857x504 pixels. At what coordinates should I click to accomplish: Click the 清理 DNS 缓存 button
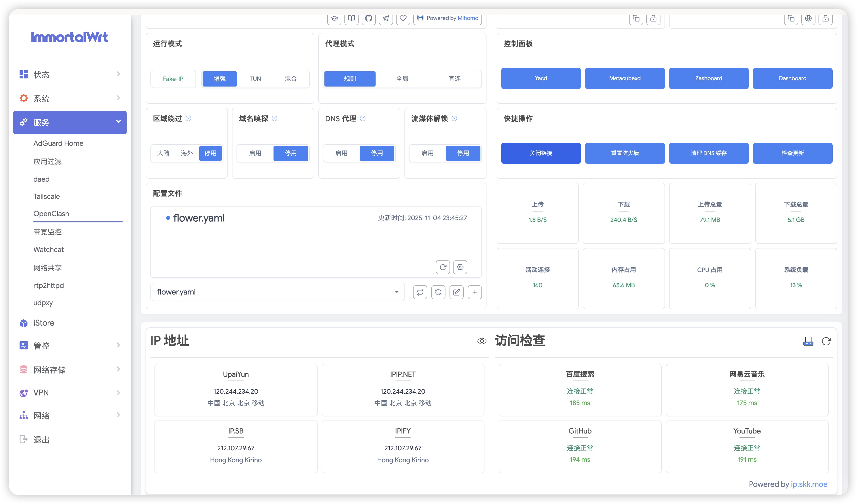[x=708, y=153]
